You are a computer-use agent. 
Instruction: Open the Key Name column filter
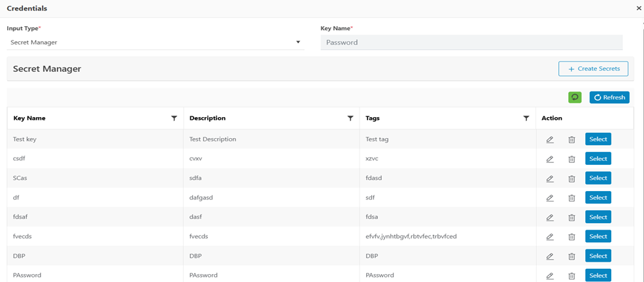[x=174, y=118]
